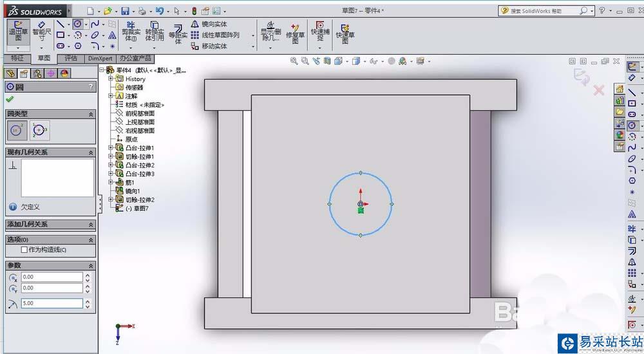Switch to the Sketch (草图) tab
Viewport: 644px width, 354px height.
[44, 59]
